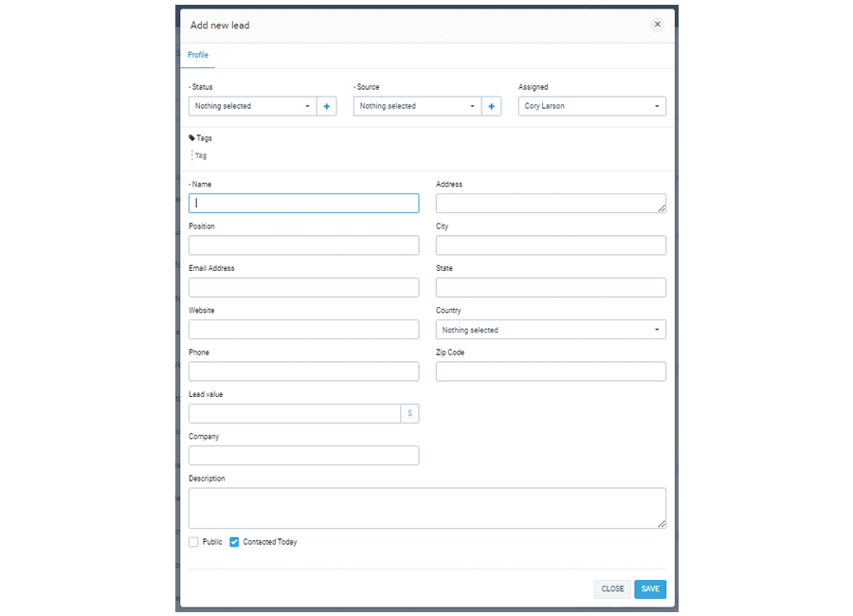Click the Tags label icon
Image resolution: width=853 pixels, height=616 pixels.
click(192, 138)
